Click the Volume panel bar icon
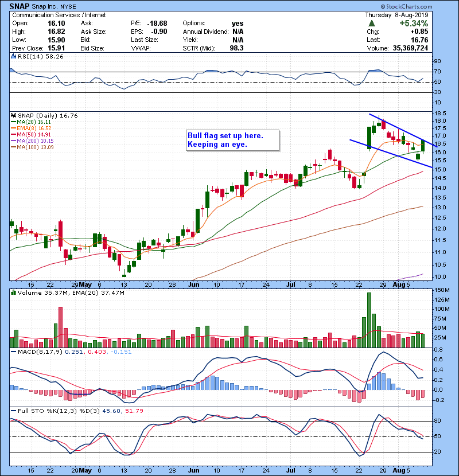The image size is (459, 476). tap(13, 292)
